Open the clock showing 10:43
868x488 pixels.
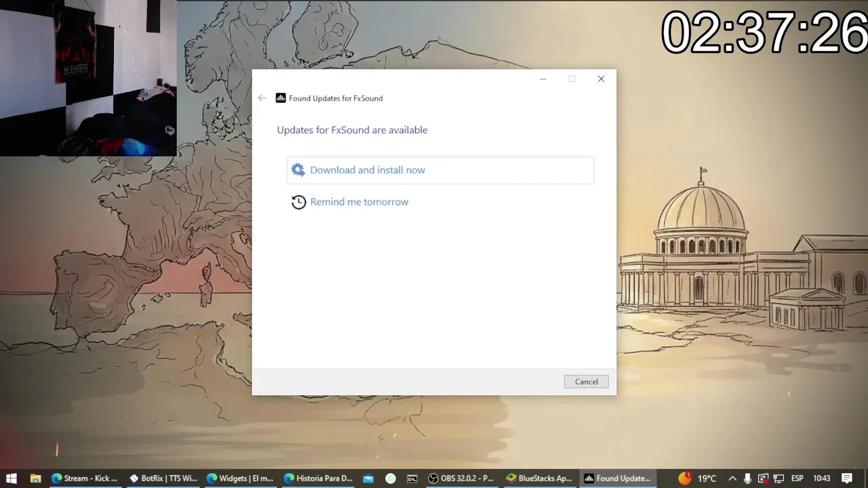(821, 479)
